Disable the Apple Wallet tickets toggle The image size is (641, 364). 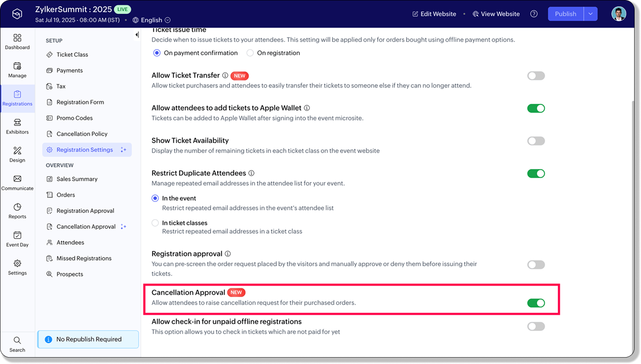tap(536, 108)
